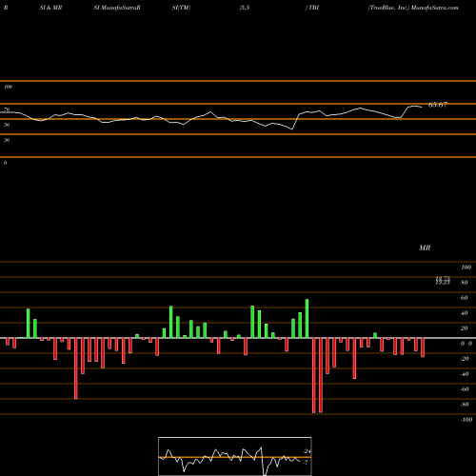
Task: Click the MR panel label
Action: click(425, 248)
